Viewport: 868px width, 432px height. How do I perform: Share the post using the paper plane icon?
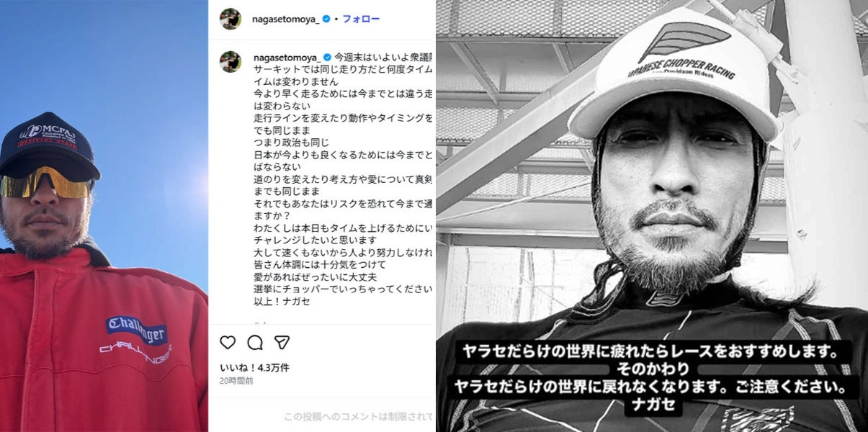(x=282, y=342)
